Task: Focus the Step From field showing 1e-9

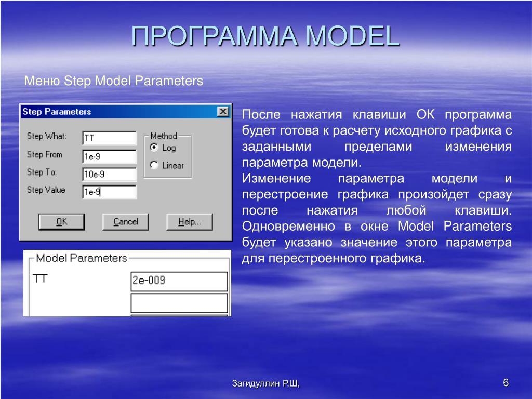Action: pos(109,156)
